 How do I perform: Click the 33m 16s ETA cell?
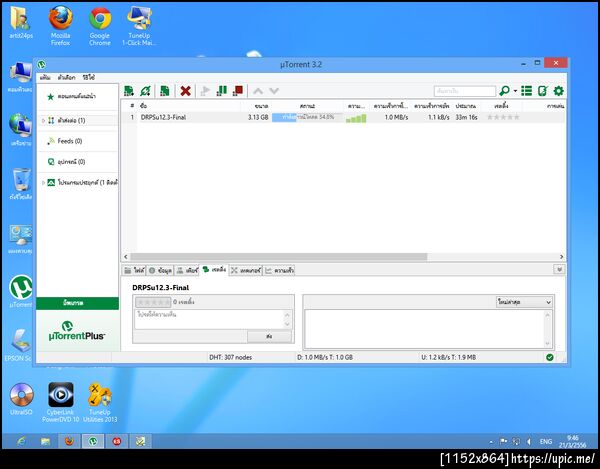click(x=466, y=117)
